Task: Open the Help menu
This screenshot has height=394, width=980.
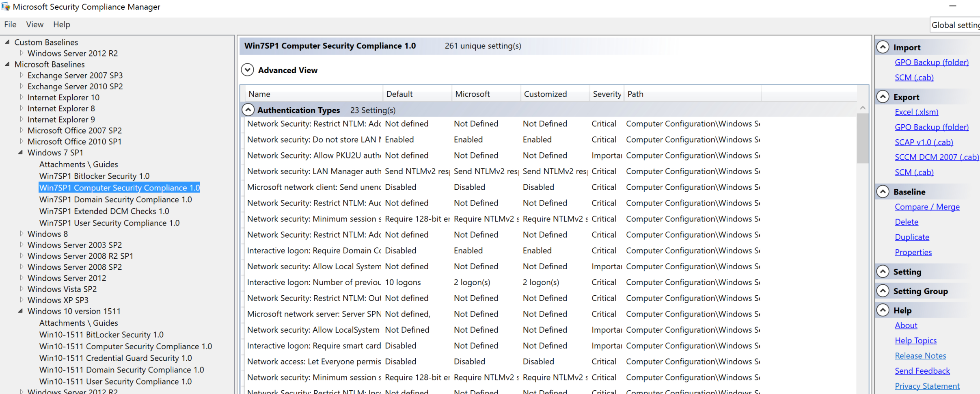Action: [x=61, y=24]
